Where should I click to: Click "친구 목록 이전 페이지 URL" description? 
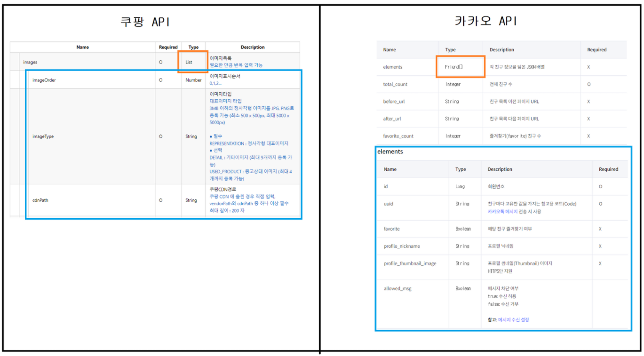(514, 102)
